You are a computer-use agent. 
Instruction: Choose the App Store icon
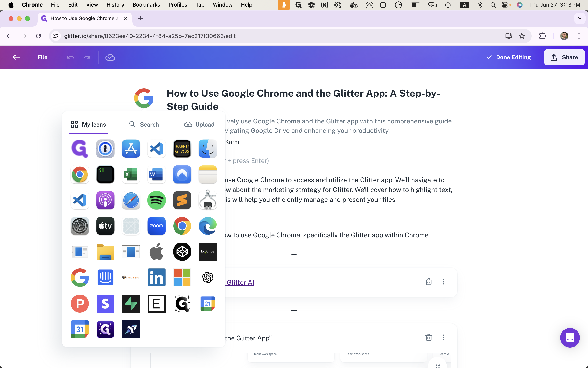pos(131,149)
